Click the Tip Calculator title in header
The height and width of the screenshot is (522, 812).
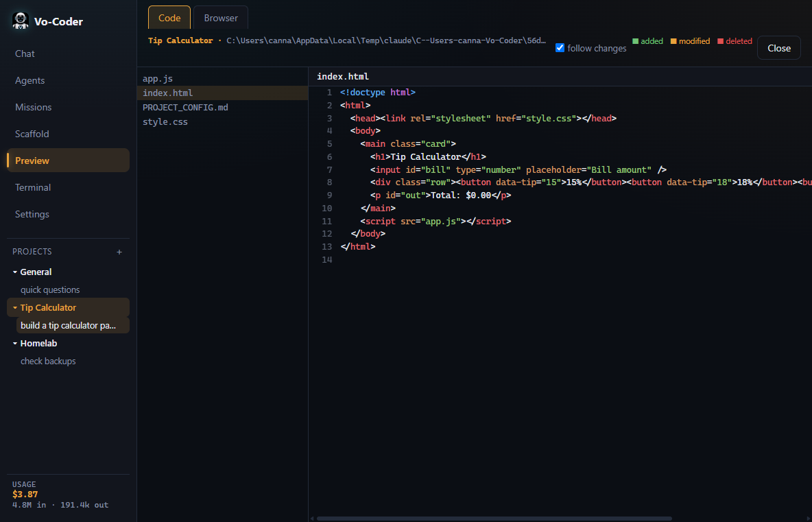tap(180, 40)
